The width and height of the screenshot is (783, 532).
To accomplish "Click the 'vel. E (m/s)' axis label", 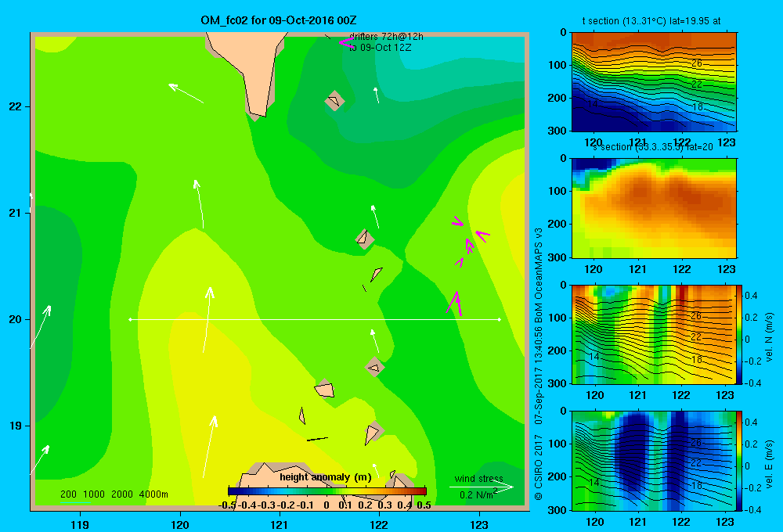I will coord(769,463).
